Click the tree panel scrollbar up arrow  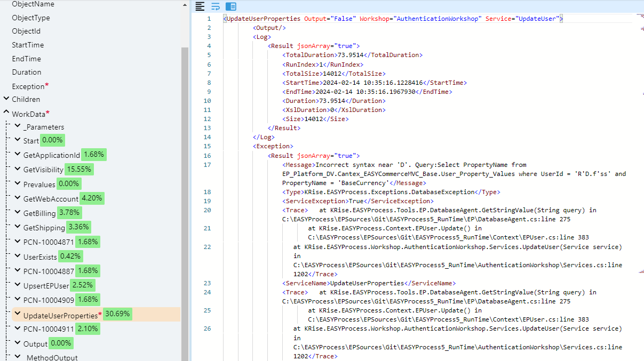coord(185,4)
